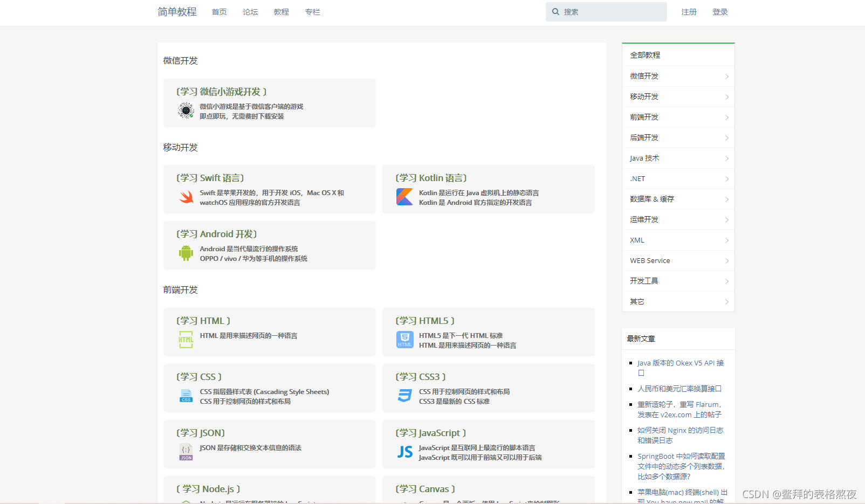Read article 如何关闭 Nginx 的访问日志
The image size is (865, 504).
tap(681, 436)
